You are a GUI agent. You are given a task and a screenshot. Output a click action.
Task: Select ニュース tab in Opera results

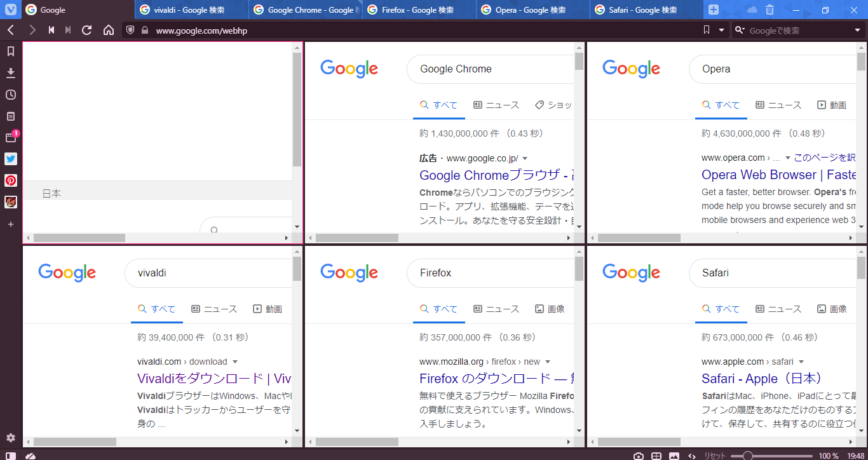tap(778, 105)
